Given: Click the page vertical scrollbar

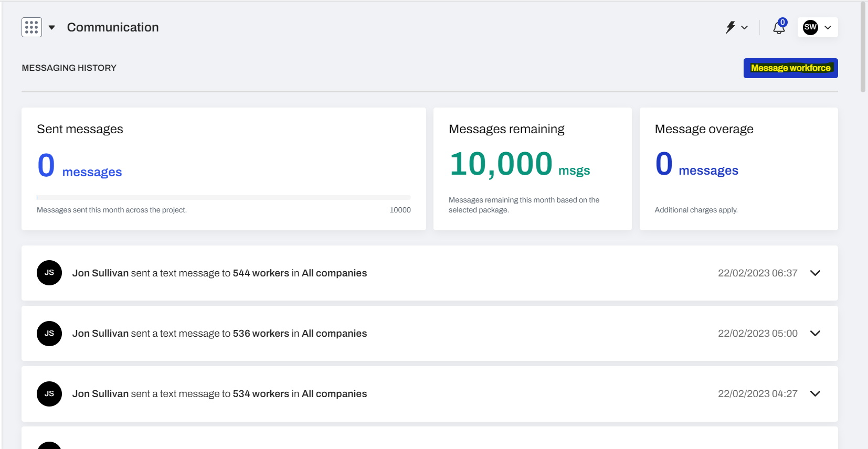Looking at the screenshot, I should (x=863, y=47).
